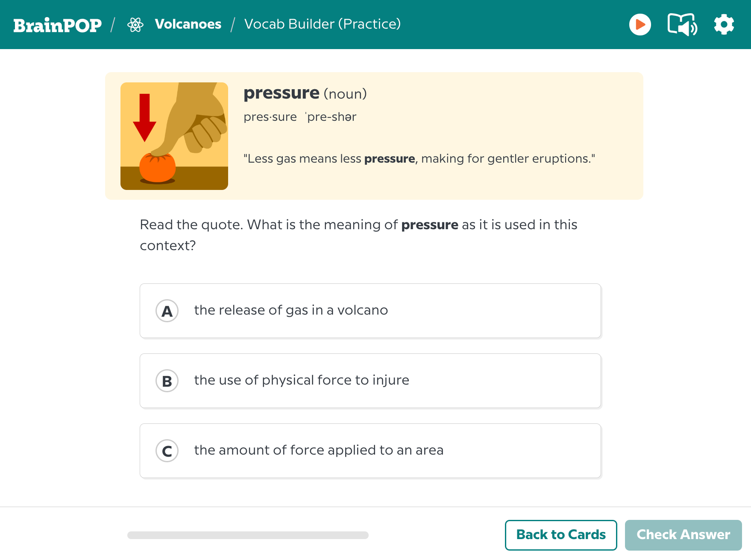Click the atom science icon

coord(135,25)
